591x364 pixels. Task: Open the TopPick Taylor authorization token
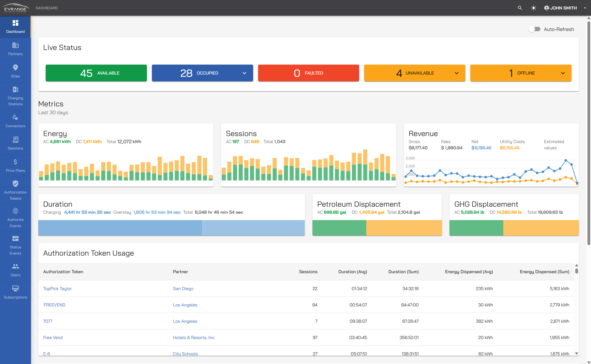click(57, 288)
